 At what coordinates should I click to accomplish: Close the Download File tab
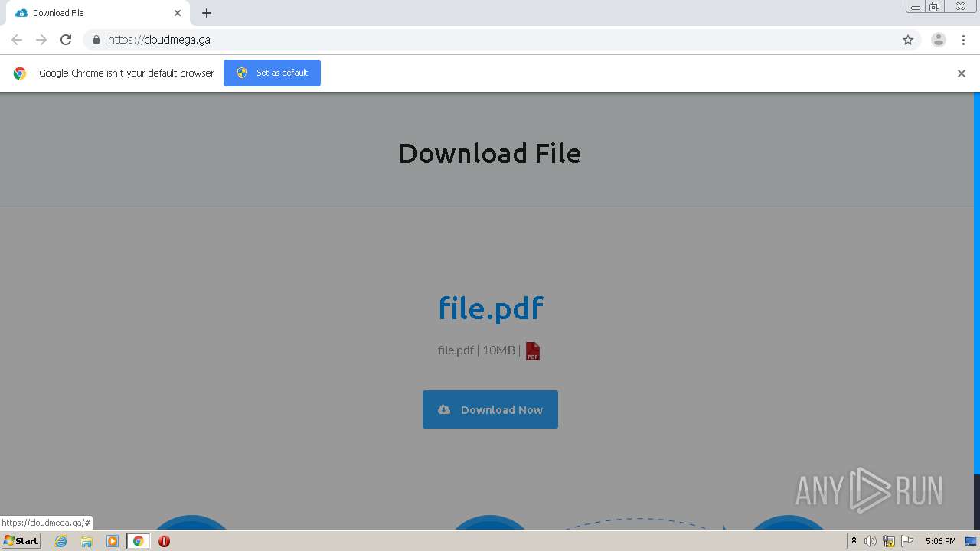click(x=178, y=13)
